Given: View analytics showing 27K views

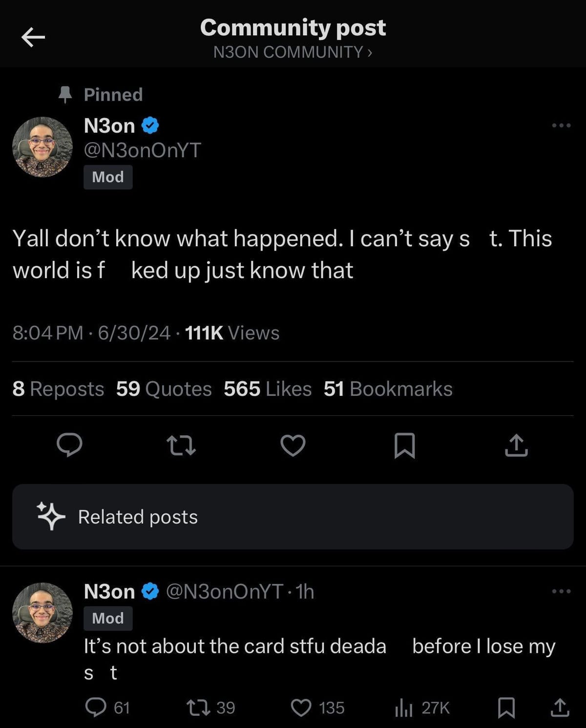Looking at the screenshot, I should click(x=404, y=707).
